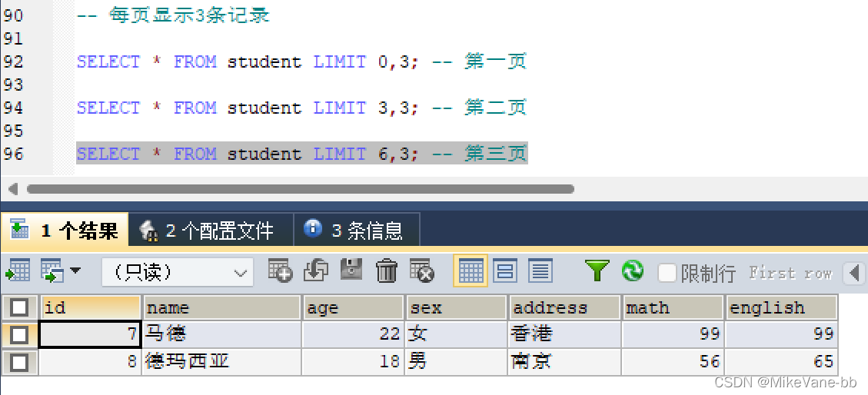Select the age cell showing 18
This screenshot has width=868, height=395.
pos(353,362)
